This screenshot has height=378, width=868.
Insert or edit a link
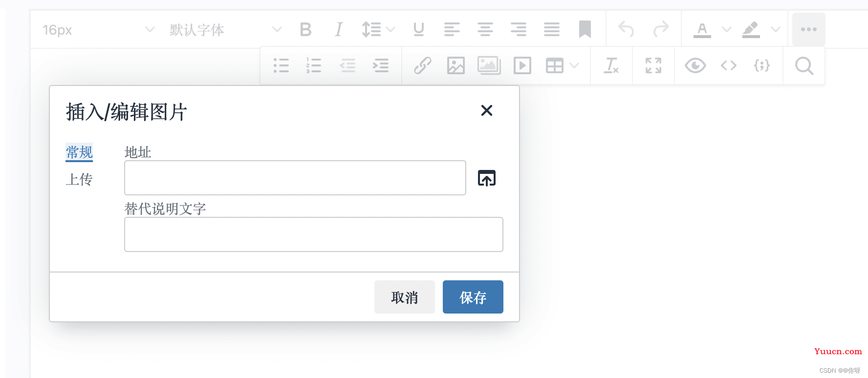click(423, 65)
